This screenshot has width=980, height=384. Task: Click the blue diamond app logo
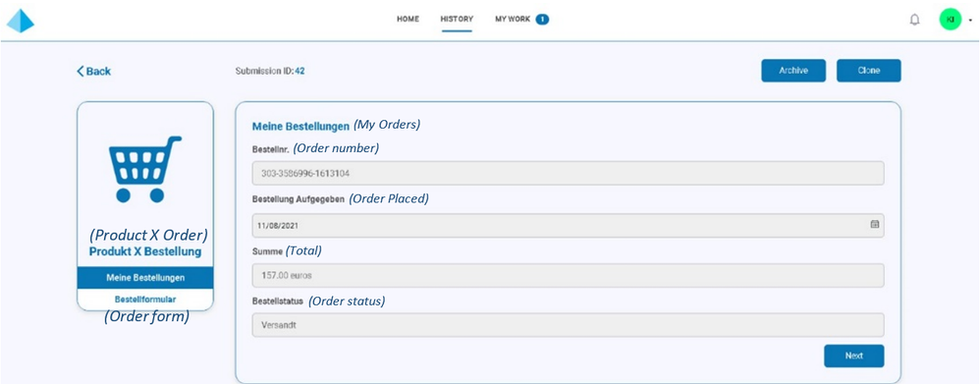(20, 20)
